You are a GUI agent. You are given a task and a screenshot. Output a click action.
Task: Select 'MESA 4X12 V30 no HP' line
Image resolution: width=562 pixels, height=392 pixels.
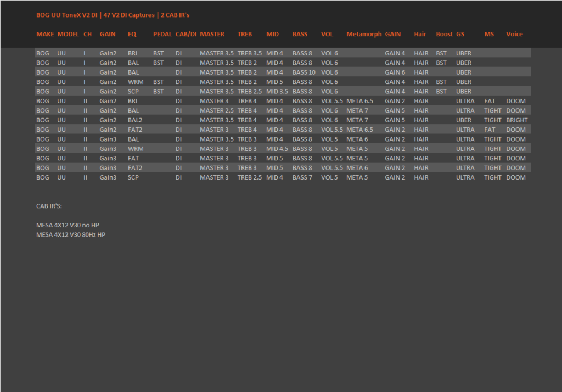(x=68, y=225)
